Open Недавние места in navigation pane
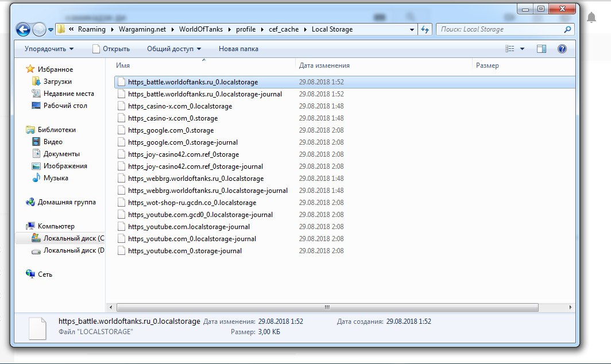The width and height of the screenshot is (611, 364). 68,94
